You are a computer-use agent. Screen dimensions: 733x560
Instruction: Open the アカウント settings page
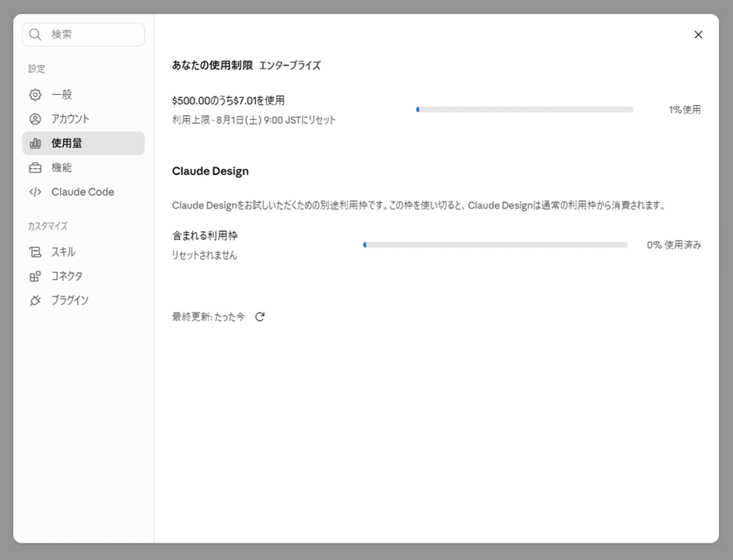(83, 119)
